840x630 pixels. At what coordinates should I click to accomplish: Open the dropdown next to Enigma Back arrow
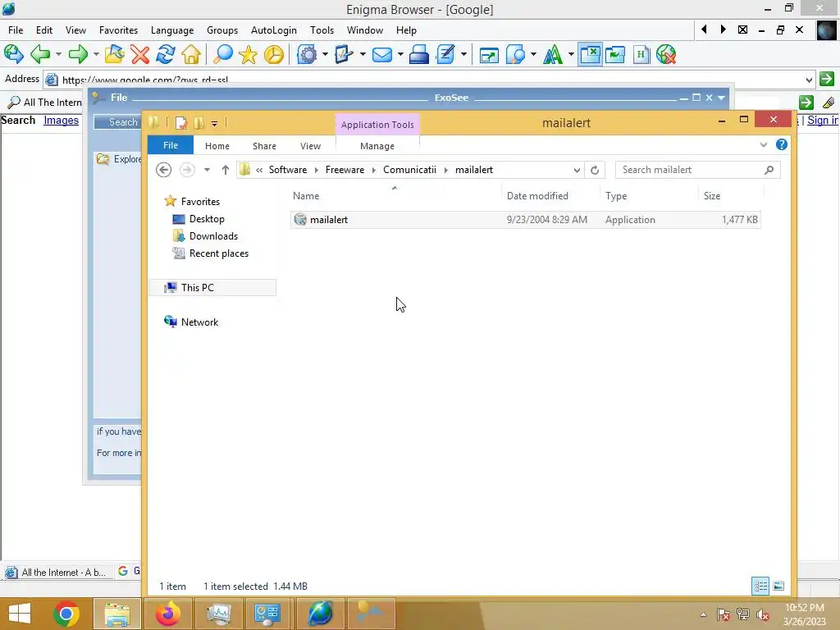pyautogui.click(x=58, y=54)
